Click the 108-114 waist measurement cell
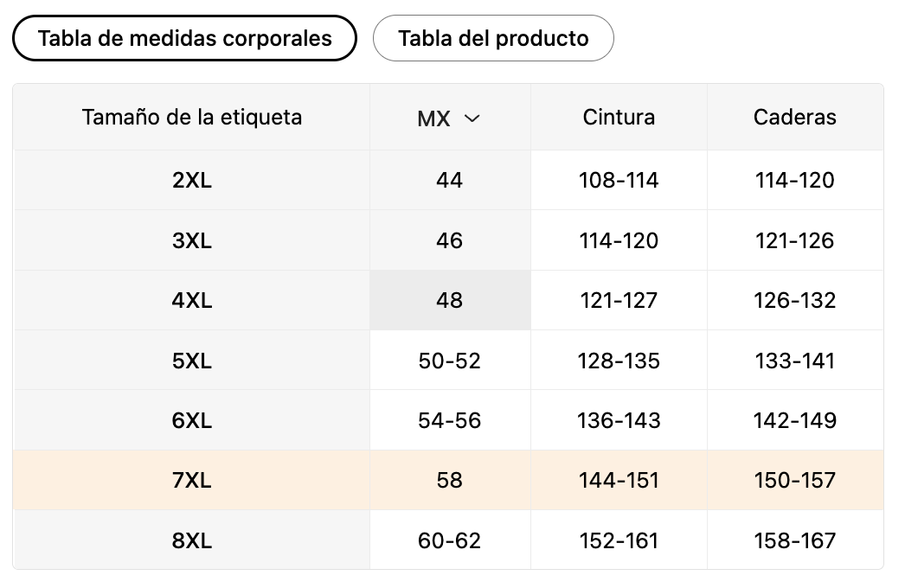The height and width of the screenshot is (588, 905). click(619, 181)
